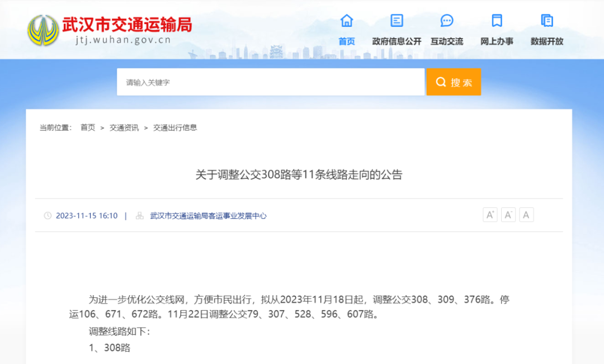This screenshot has height=364, width=604.
Task: Click the magnifier icon inside the search button
Action: pos(440,81)
